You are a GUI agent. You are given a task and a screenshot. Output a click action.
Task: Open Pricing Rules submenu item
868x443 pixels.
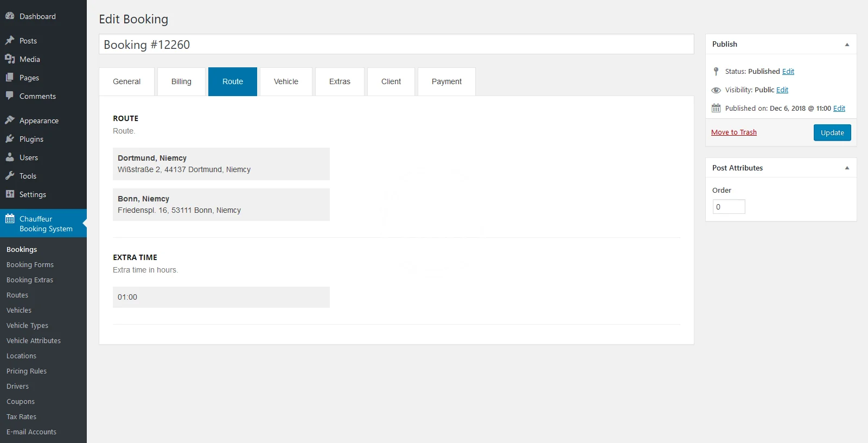click(x=27, y=371)
